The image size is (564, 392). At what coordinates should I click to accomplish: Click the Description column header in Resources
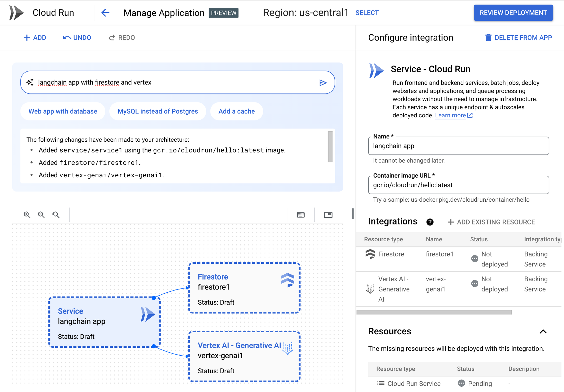524,369
